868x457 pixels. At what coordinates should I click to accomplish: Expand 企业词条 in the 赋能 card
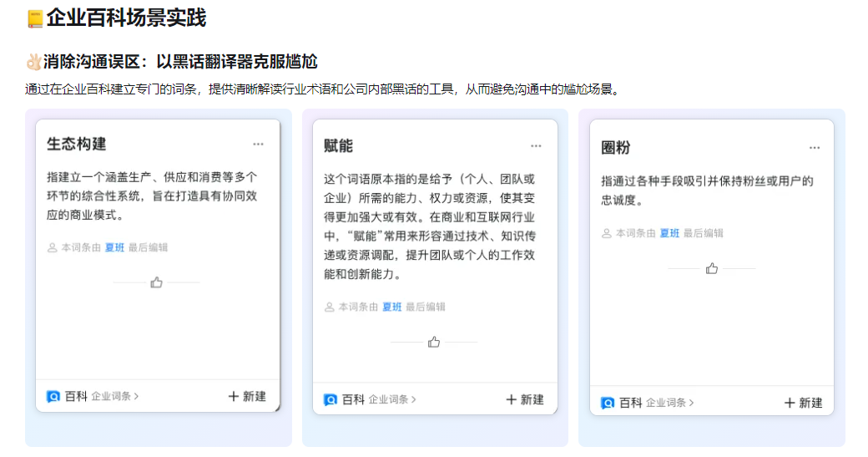392,400
